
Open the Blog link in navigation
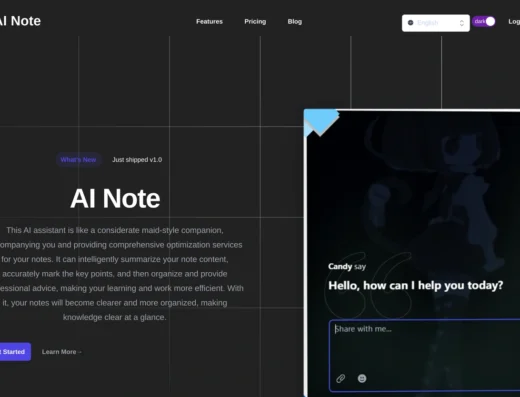coord(295,22)
